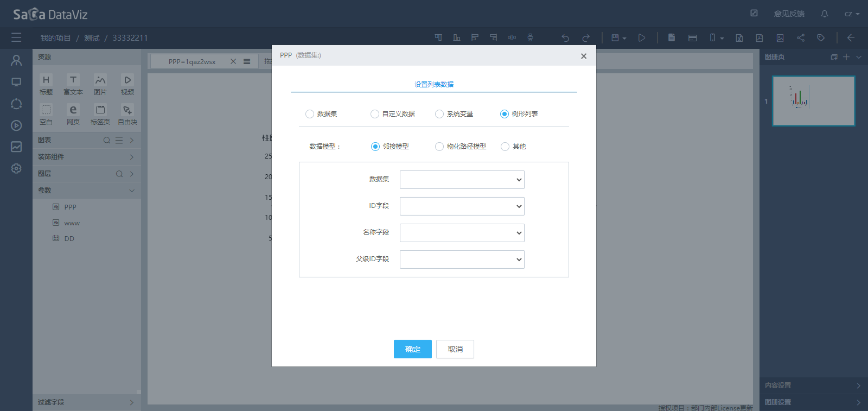Add a web page (网页) component

click(x=73, y=115)
